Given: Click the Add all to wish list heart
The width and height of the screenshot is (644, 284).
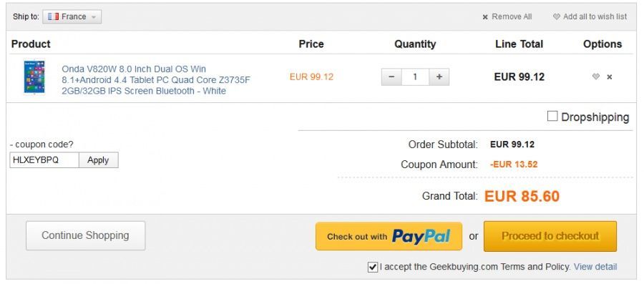Looking at the screenshot, I should (557, 17).
